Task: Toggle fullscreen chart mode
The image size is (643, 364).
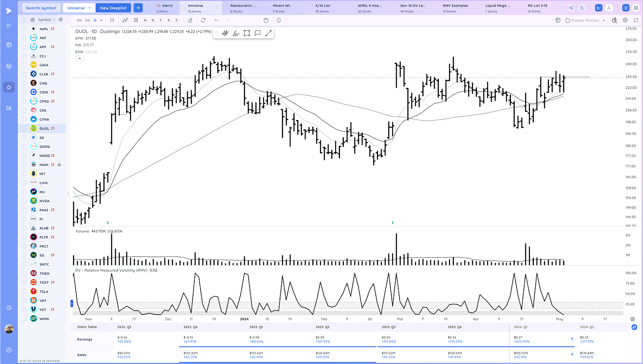Action: 635,20
